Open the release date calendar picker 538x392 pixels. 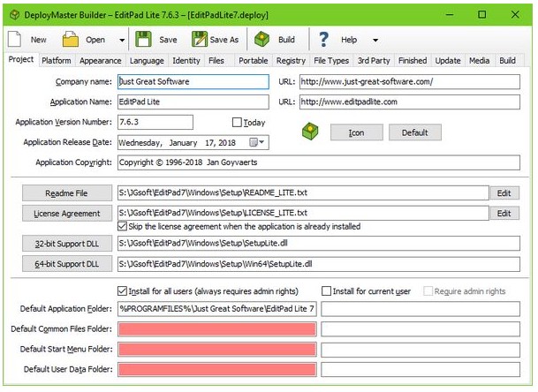click(x=257, y=142)
